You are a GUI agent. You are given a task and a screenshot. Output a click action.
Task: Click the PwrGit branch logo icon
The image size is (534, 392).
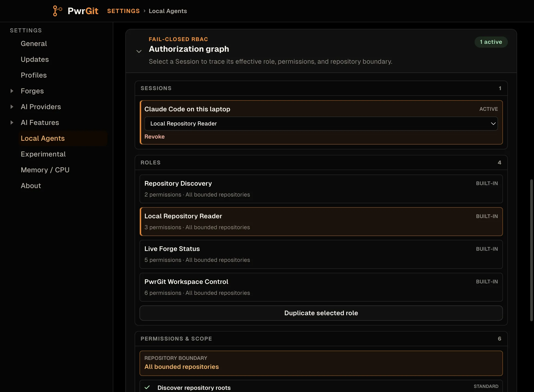click(x=57, y=11)
